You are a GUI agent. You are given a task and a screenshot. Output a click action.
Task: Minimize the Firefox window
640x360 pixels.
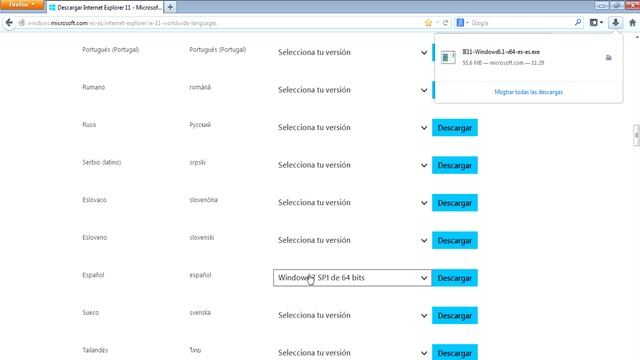(x=601, y=5)
